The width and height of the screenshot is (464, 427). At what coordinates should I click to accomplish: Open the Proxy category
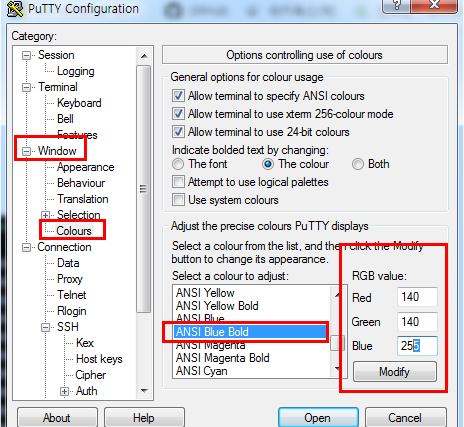[70, 279]
